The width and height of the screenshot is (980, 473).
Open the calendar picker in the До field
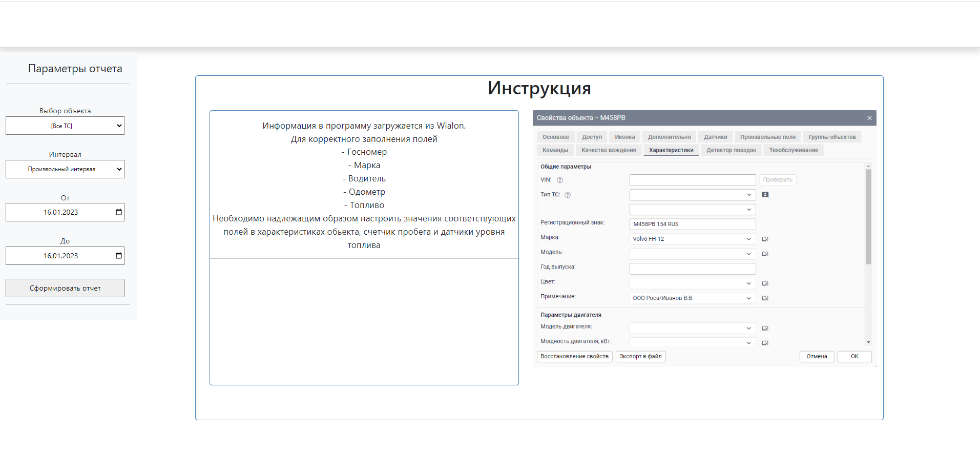click(119, 256)
